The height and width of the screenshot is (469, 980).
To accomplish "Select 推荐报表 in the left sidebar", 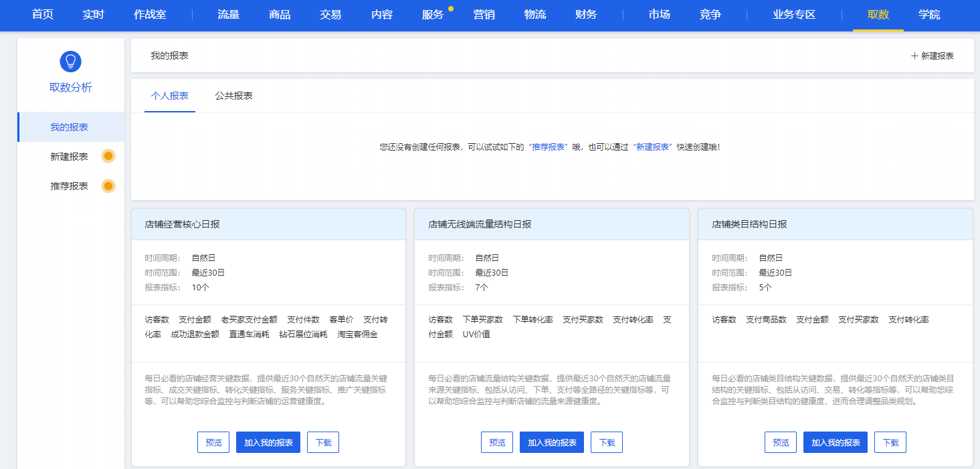I will 69,186.
